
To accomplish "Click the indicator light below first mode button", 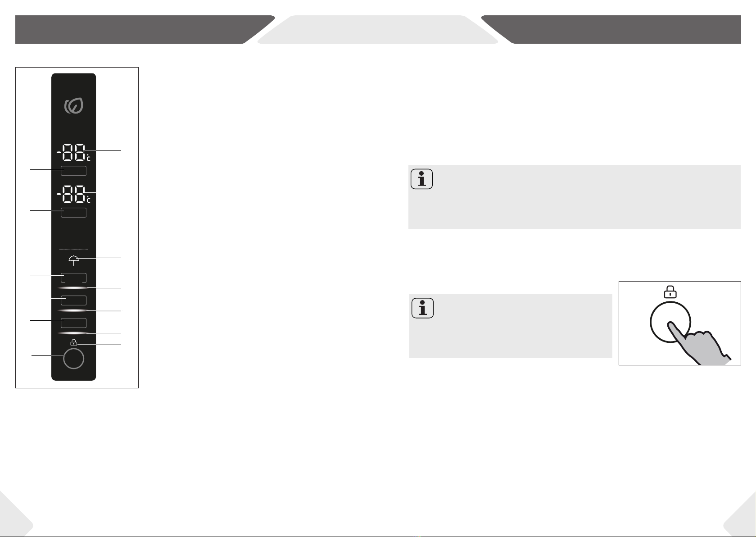I will [73, 288].
